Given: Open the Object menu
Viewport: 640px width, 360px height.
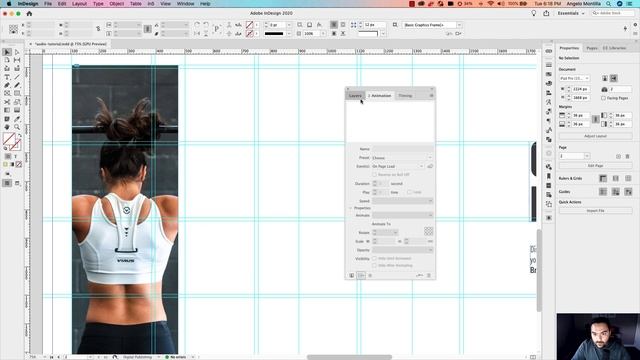Looking at the screenshot, I should [x=116, y=4].
